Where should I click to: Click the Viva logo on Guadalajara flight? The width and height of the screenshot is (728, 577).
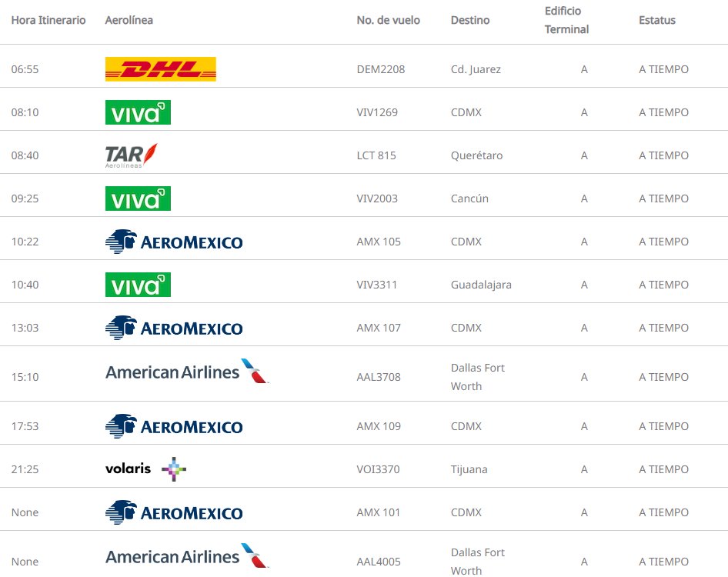tap(138, 285)
